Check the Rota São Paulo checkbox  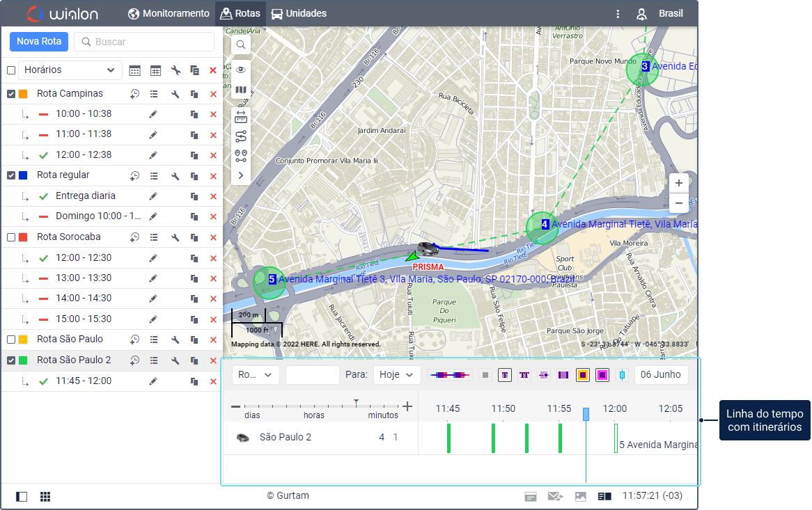tap(11, 340)
